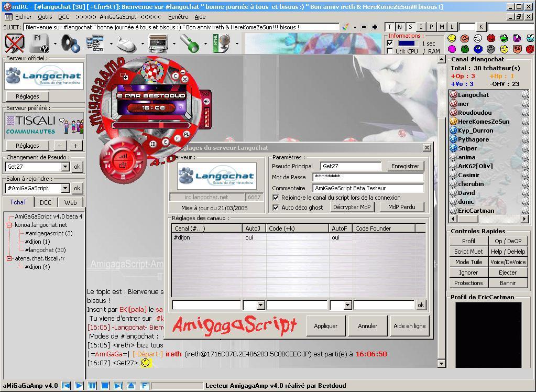Click the previous track button in bottom bar
The width and height of the screenshot is (536, 392).
click(x=67, y=386)
